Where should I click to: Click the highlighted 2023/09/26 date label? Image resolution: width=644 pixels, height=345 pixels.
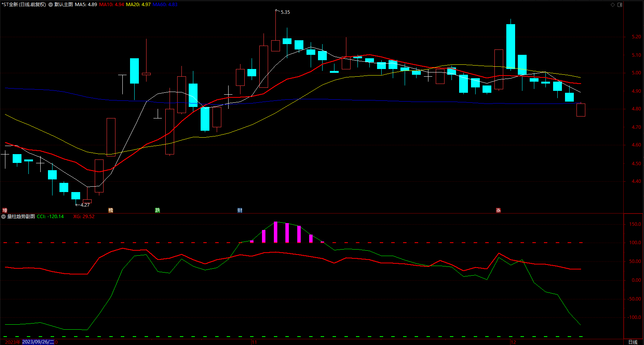pos(38,342)
